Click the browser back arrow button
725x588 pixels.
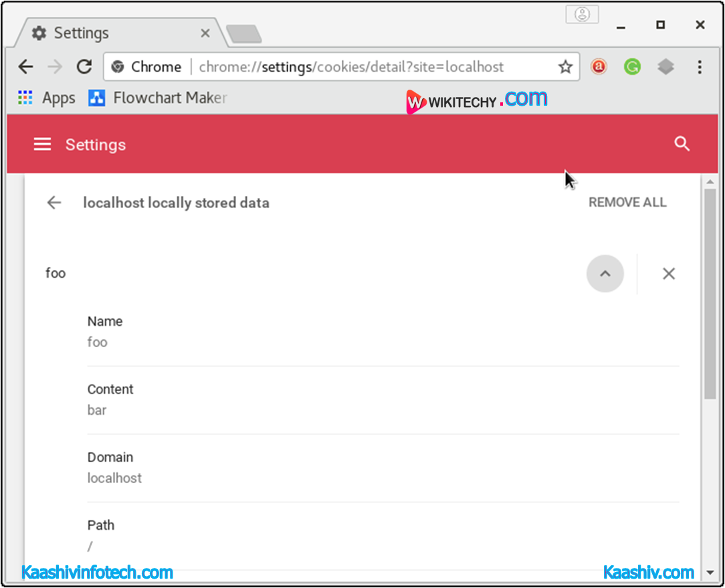click(x=25, y=67)
